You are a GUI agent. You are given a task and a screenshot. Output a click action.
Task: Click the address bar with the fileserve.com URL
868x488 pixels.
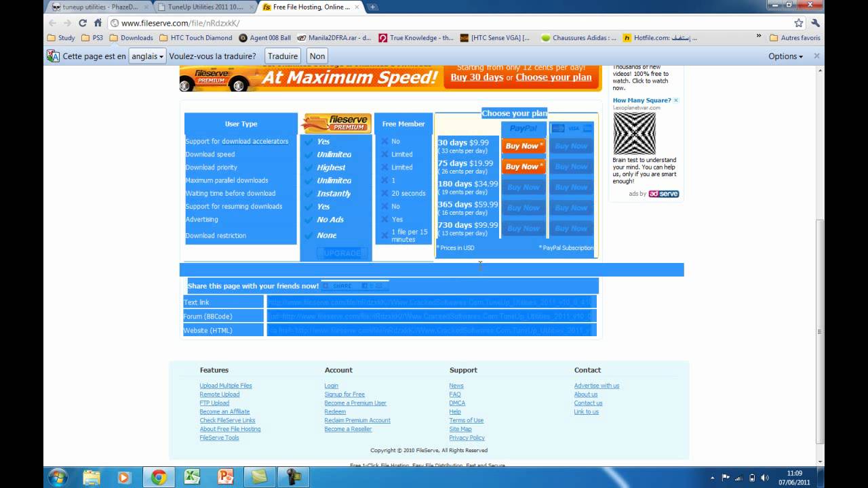click(448, 23)
